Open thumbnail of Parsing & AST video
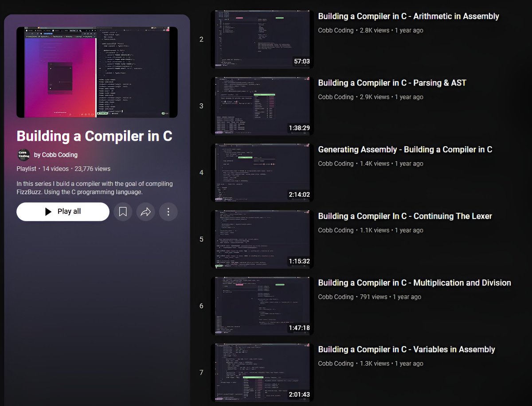The height and width of the screenshot is (406, 532). [x=262, y=106]
